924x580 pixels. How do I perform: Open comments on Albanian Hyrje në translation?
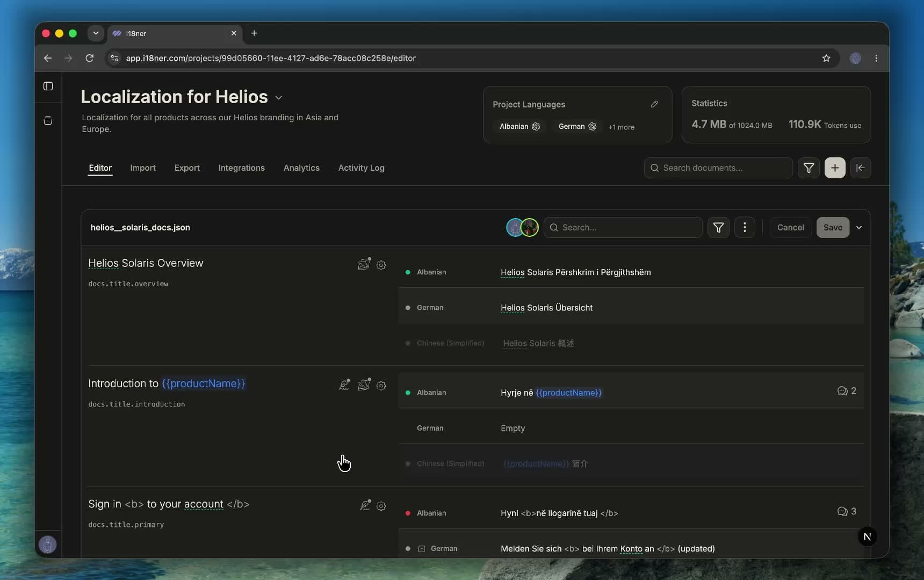click(x=847, y=391)
